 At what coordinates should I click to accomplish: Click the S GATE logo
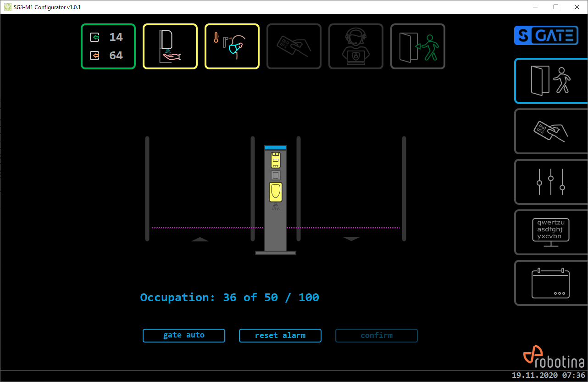[546, 35]
